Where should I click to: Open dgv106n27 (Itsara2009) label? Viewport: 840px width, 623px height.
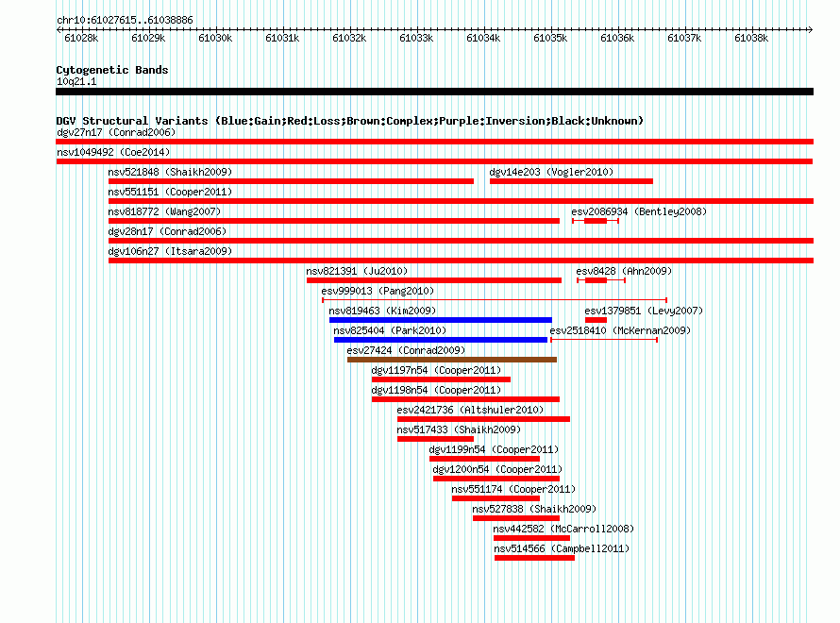point(170,251)
